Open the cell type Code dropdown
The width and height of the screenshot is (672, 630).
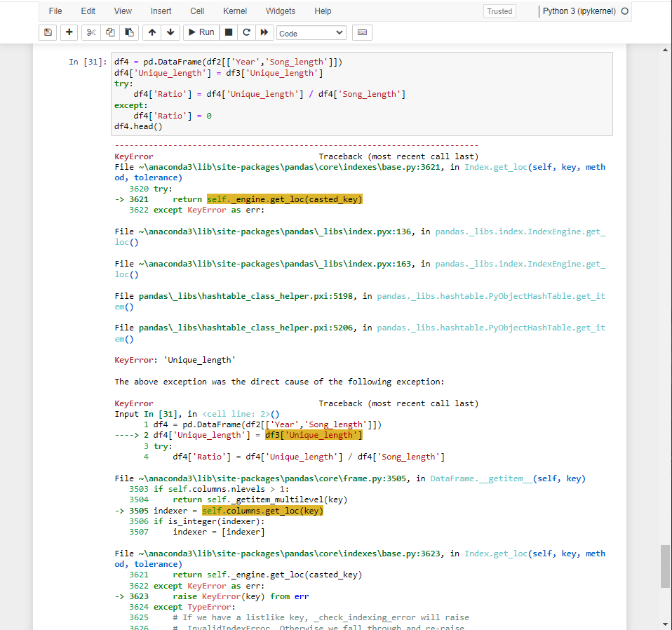(x=311, y=33)
